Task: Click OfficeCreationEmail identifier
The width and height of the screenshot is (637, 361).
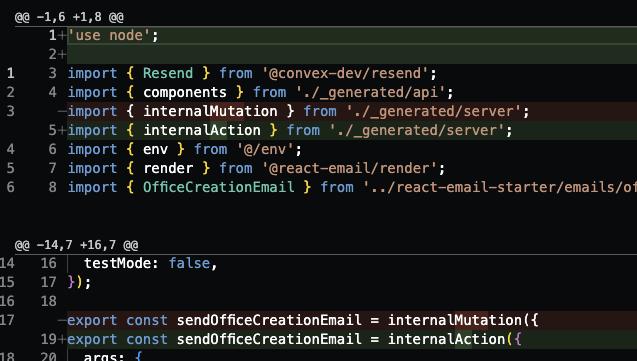Action: click(219, 187)
